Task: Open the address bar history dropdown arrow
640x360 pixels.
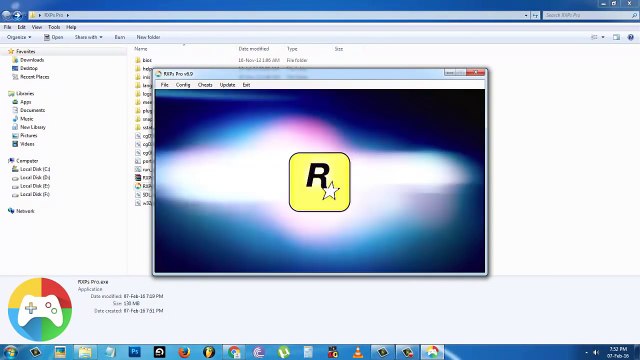Action: click(x=526, y=15)
